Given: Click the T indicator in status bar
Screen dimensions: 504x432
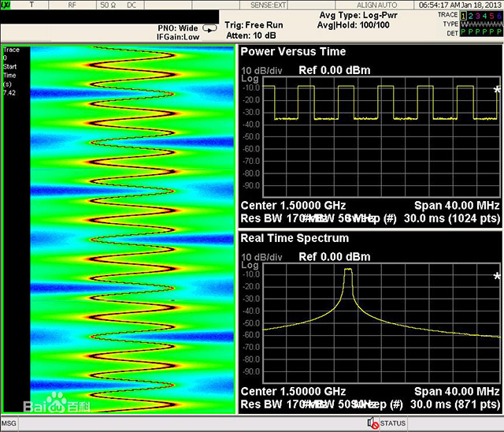Looking at the screenshot, I should [31, 5].
